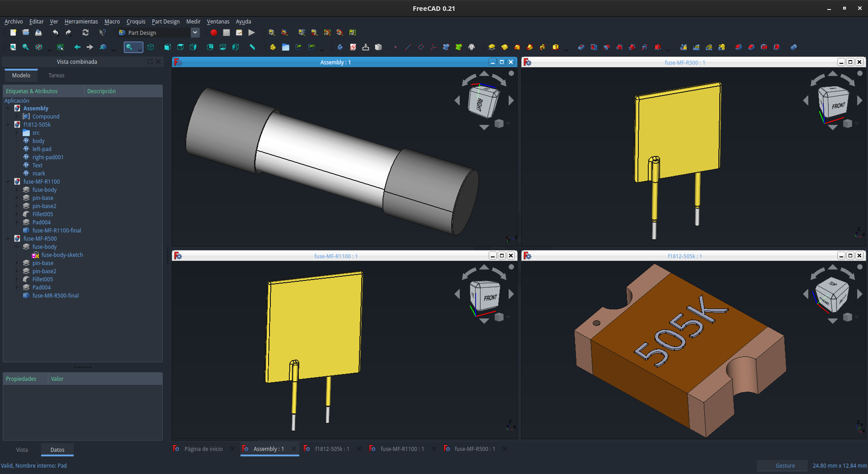Start macro recording with red record icon
The height and width of the screenshot is (474, 868).
click(x=214, y=33)
